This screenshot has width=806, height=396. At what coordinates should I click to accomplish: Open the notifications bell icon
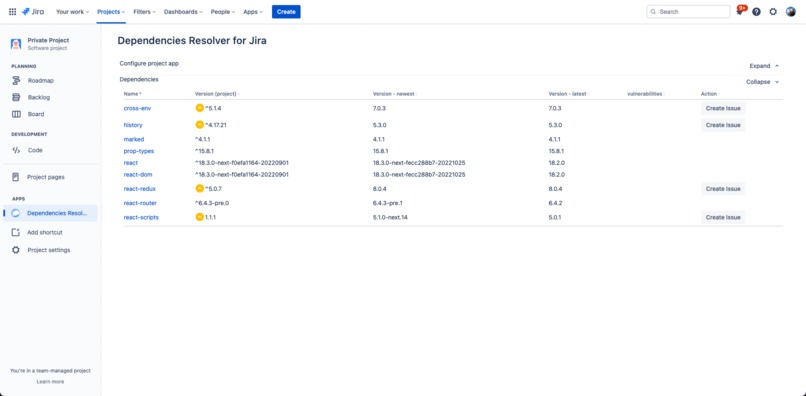pos(740,11)
